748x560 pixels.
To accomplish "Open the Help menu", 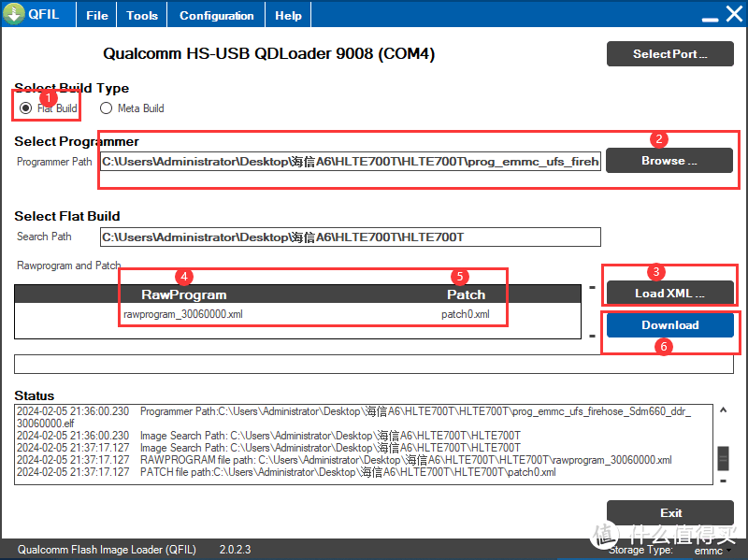I will pos(288,16).
